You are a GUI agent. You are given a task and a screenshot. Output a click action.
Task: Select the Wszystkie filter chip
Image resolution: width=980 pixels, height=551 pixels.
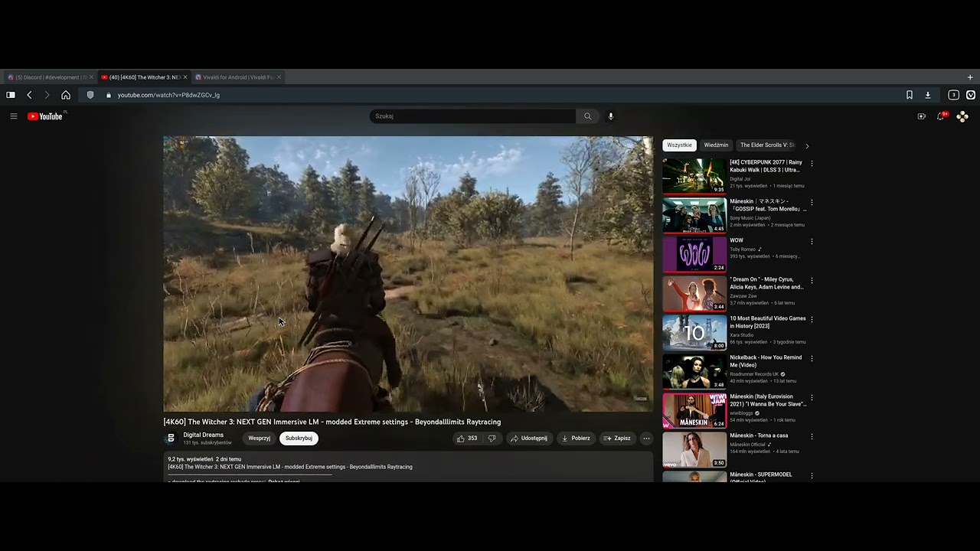tap(679, 145)
